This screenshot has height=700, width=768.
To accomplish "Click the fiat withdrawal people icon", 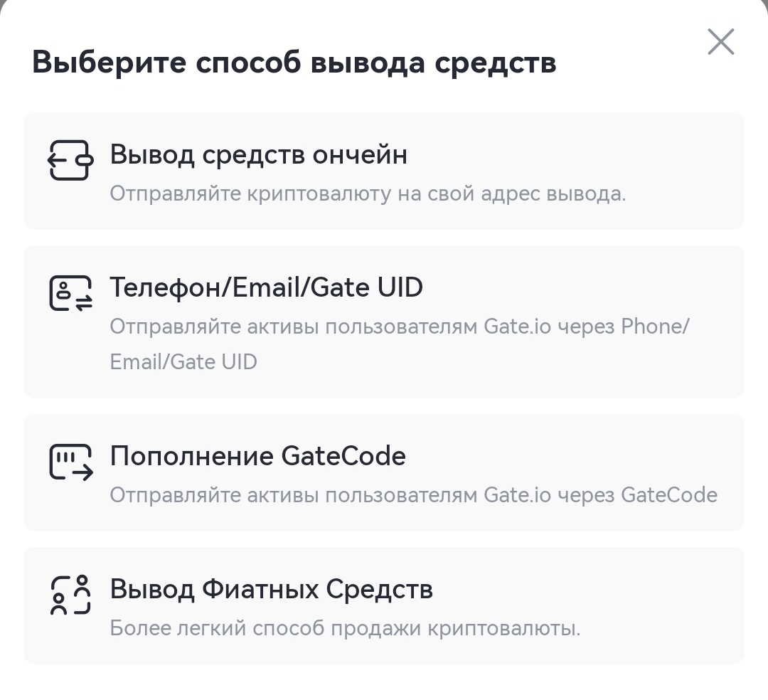I will [x=70, y=595].
